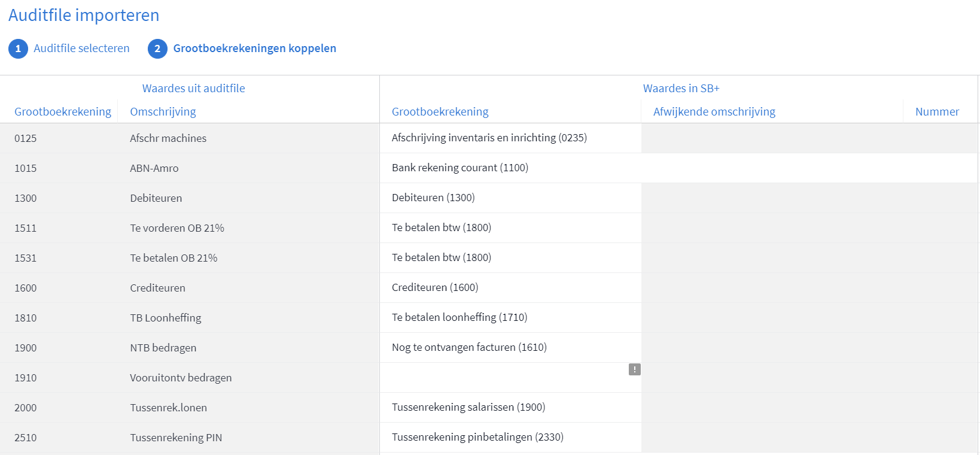Open the Grootboekrekeningen koppelen step
The image size is (980, 455).
[x=254, y=48]
